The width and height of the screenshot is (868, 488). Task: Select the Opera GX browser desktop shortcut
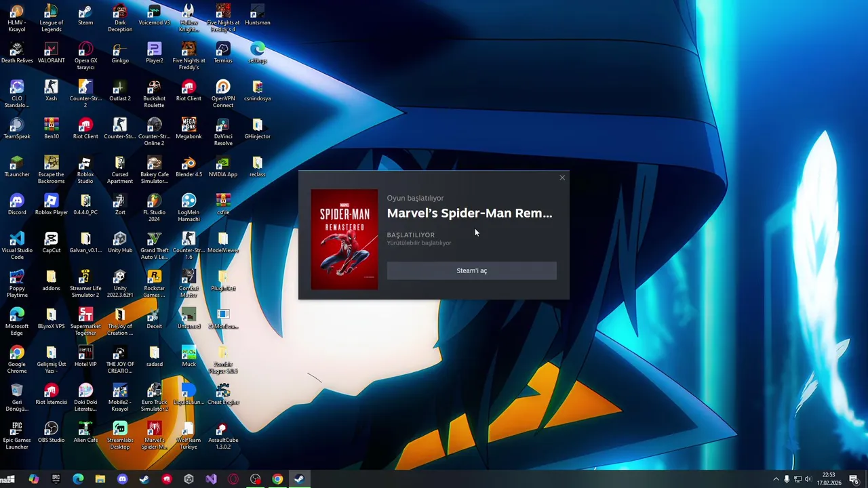(x=85, y=56)
